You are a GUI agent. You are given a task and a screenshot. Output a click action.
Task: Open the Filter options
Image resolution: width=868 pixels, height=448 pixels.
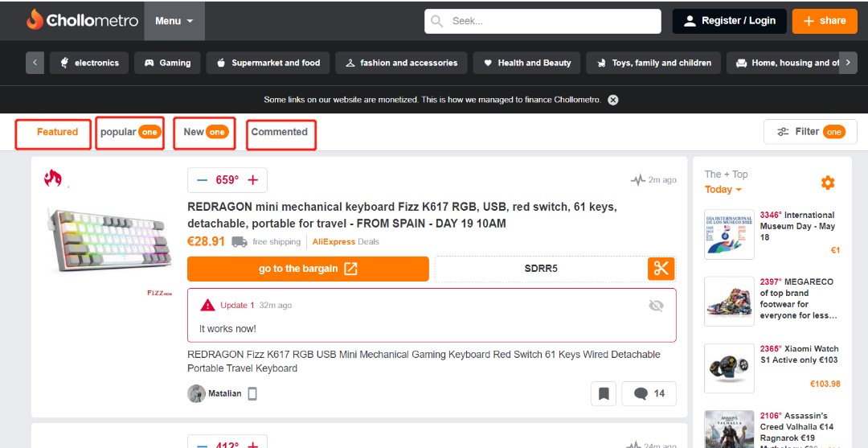point(810,132)
